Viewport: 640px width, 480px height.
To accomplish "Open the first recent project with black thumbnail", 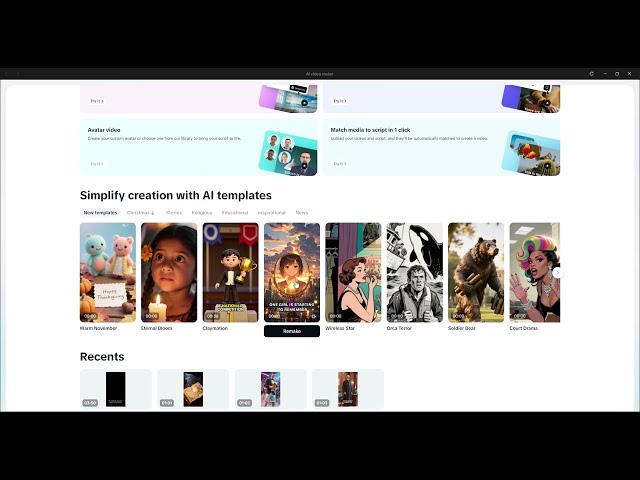I will click(116, 389).
